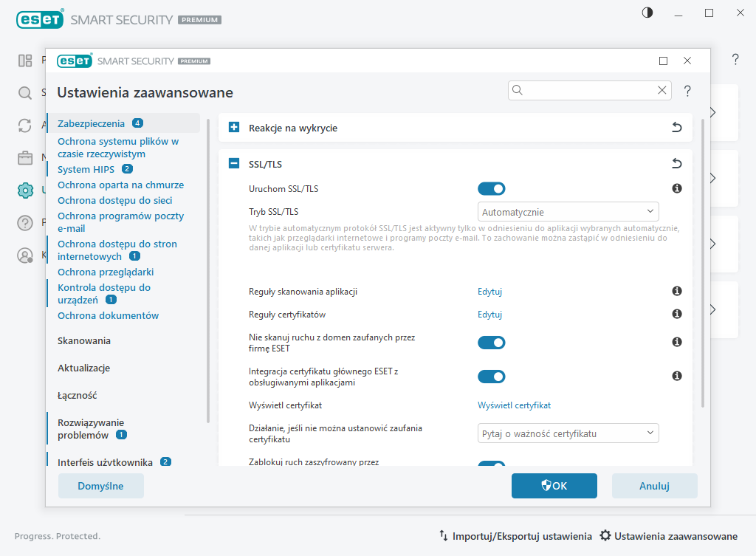Disable the Uruchom SSL/TLS toggle
The height and width of the screenshot is (556, 756).
pos(491,188)
